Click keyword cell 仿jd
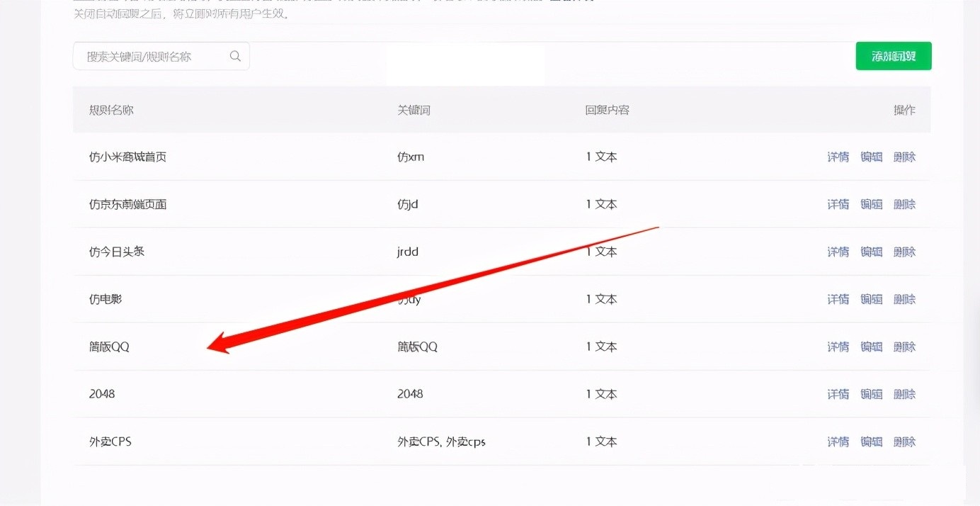Viewport: 980px width, 506px height. coord(408,205)
